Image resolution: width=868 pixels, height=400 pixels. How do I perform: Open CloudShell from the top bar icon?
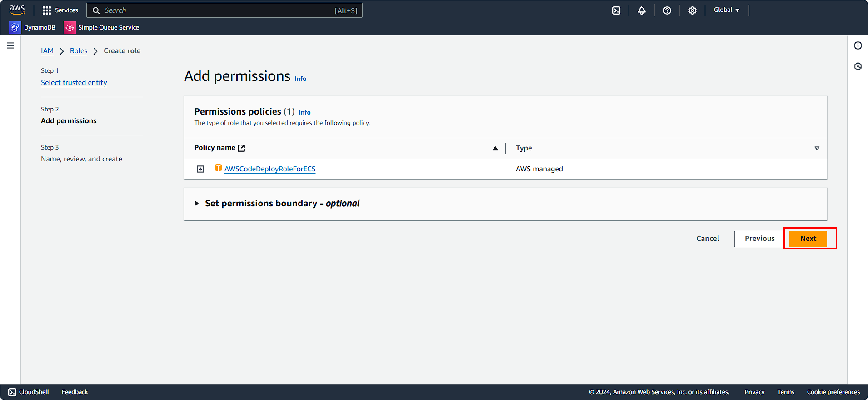click(616, 10)
